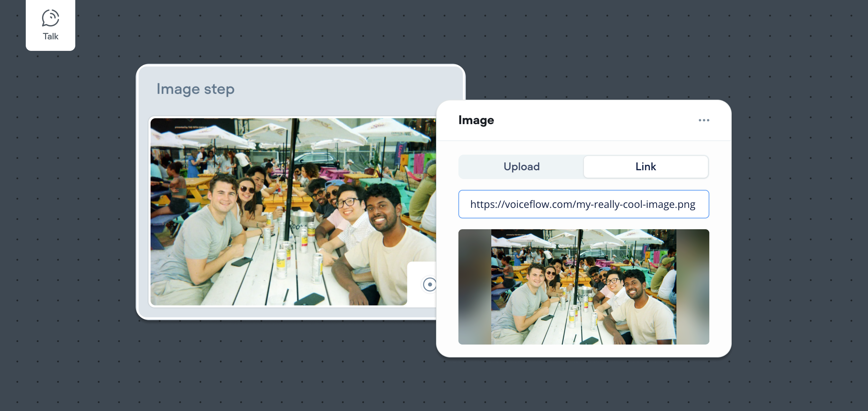The image size is (868, 411).
Task: Select the Link tab
Action: (646, 167)
